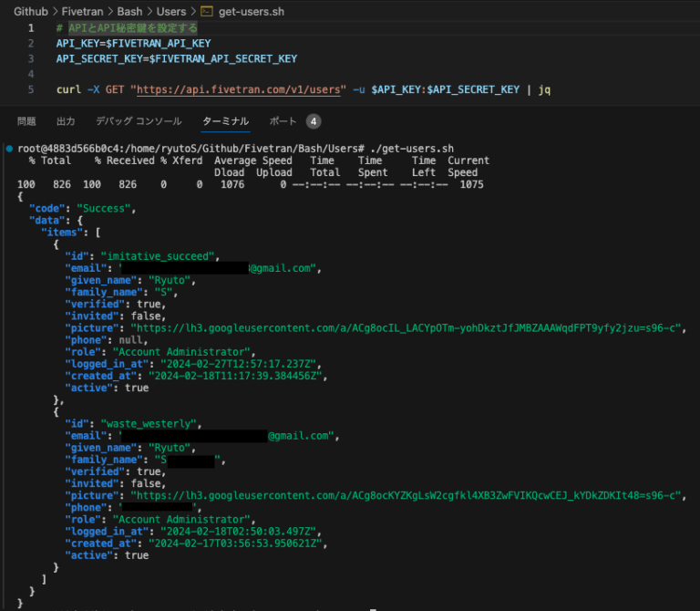Switch to the 出力 (Output) tab
This screenshot has height=611, width=700.
pos(66,121)
